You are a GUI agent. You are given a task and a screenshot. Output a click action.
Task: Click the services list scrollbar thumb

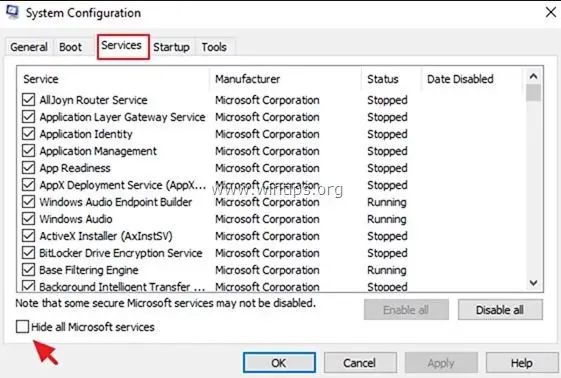(533, 93)
